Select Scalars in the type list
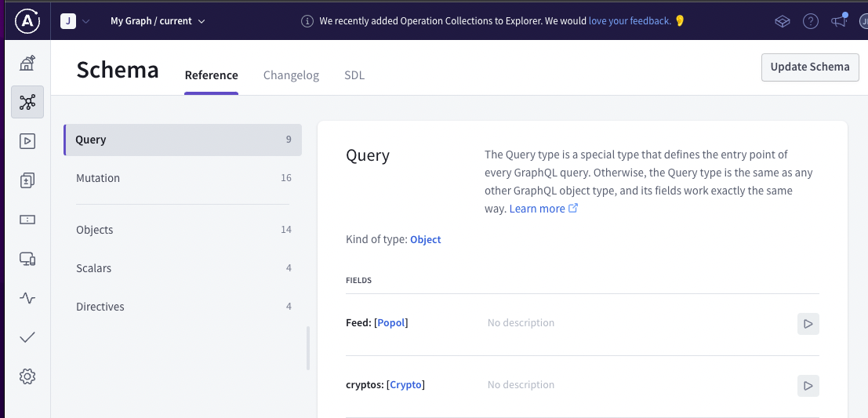868x418 pixels. pos(183,268)
